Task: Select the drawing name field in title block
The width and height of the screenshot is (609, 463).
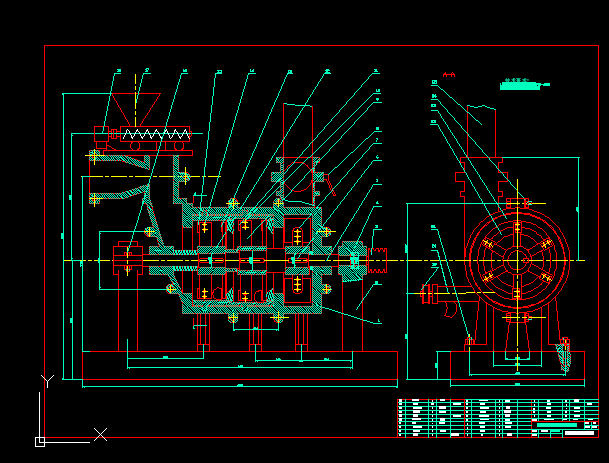Action: click(557, 425)
